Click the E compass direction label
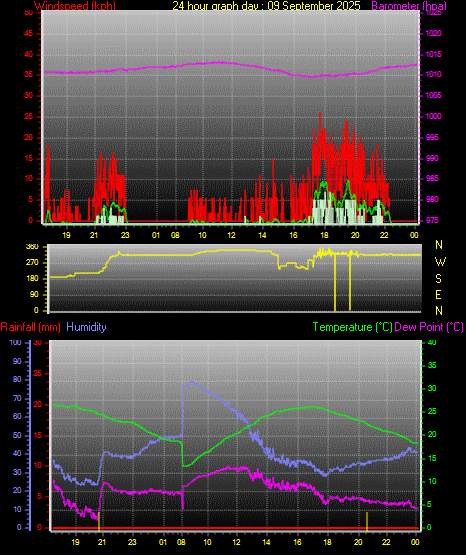The width and height of the screenshot is (466, 555). [439, 294]
